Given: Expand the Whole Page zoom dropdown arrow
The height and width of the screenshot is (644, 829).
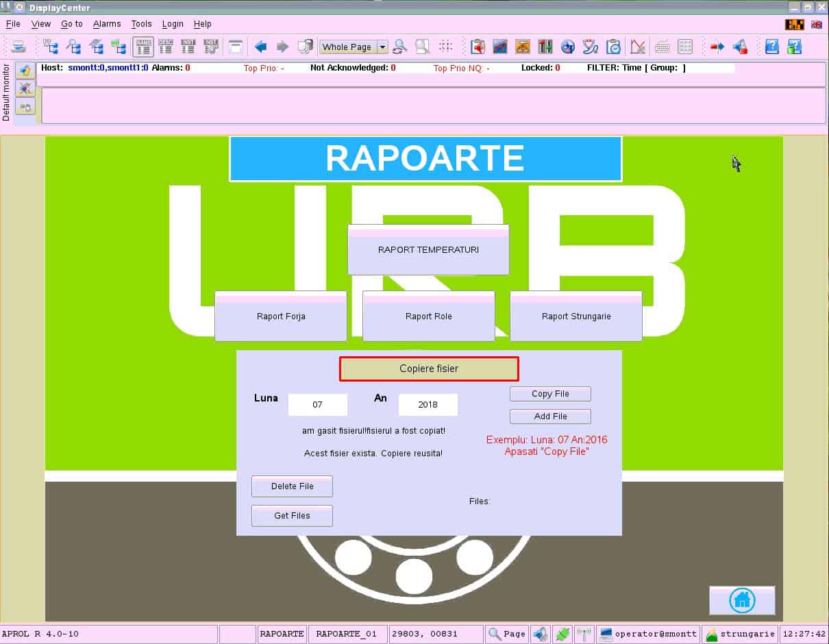Looking at the screenshot, I should pos(382,47).
